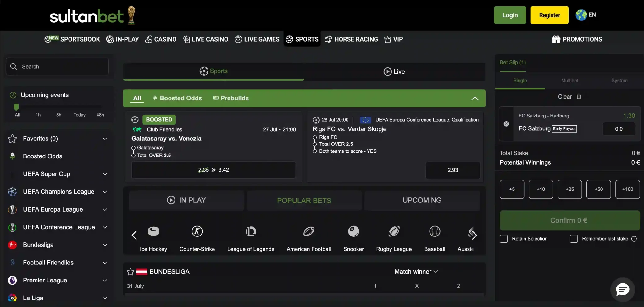644x307 pixels.
Task: Click the Register button
Action: pos(549,15)
